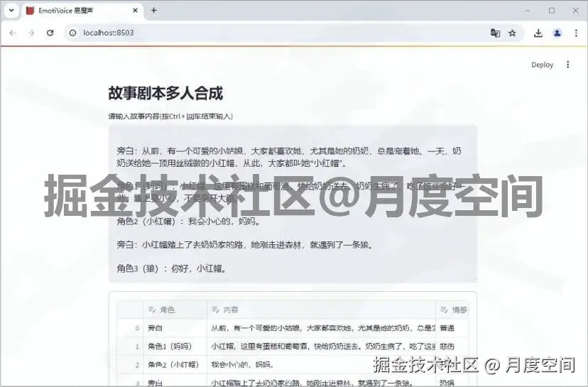The height and width of the screenshot is (387, 588).
Task: Click the 角色 column header
Action: coord(175,310)
